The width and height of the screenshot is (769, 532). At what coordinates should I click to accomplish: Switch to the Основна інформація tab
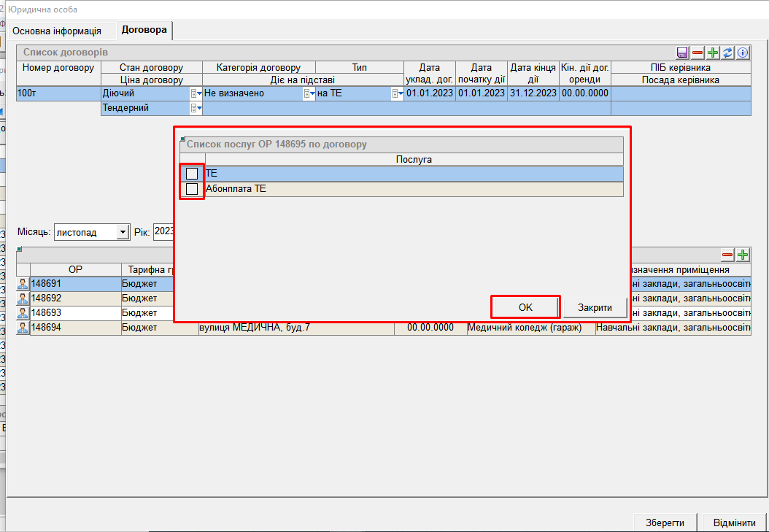pos(57,31)
